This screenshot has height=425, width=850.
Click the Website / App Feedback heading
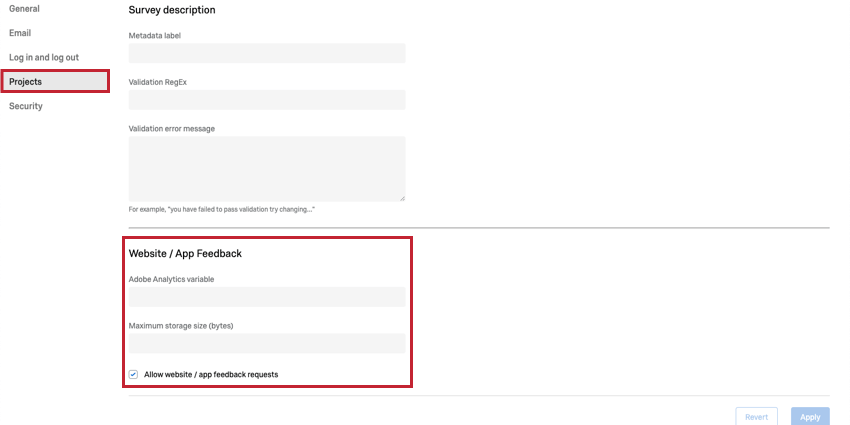[185, 254]
